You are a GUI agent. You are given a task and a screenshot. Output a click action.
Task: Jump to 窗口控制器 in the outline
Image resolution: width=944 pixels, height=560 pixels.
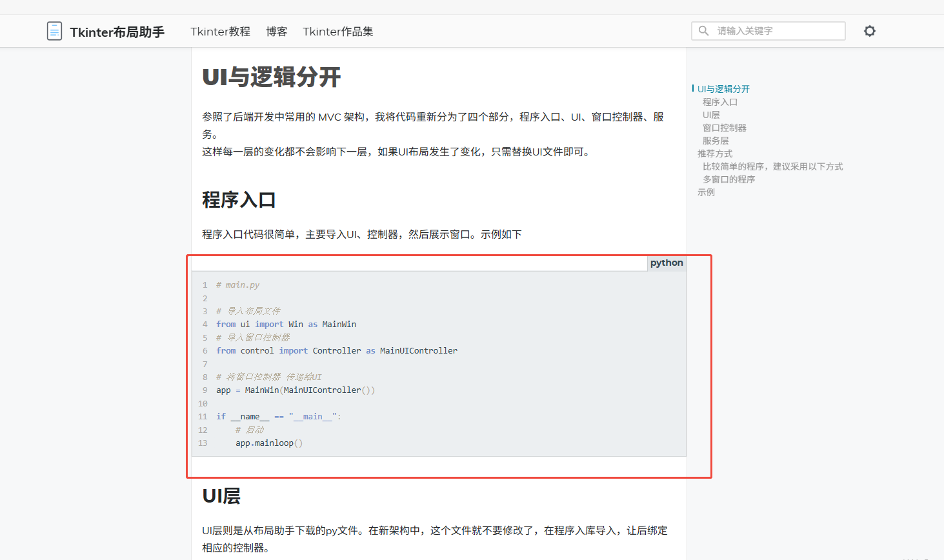[725, 128]
